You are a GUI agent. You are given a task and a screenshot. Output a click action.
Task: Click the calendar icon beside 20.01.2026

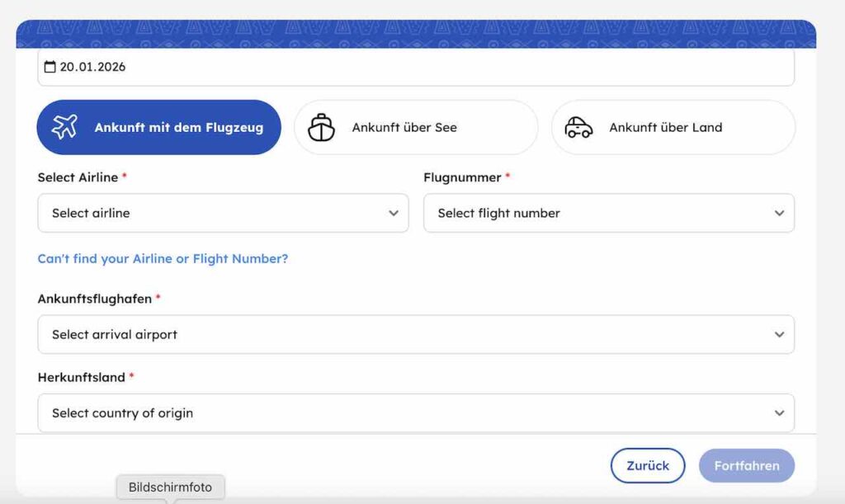[x=50, y=67]
